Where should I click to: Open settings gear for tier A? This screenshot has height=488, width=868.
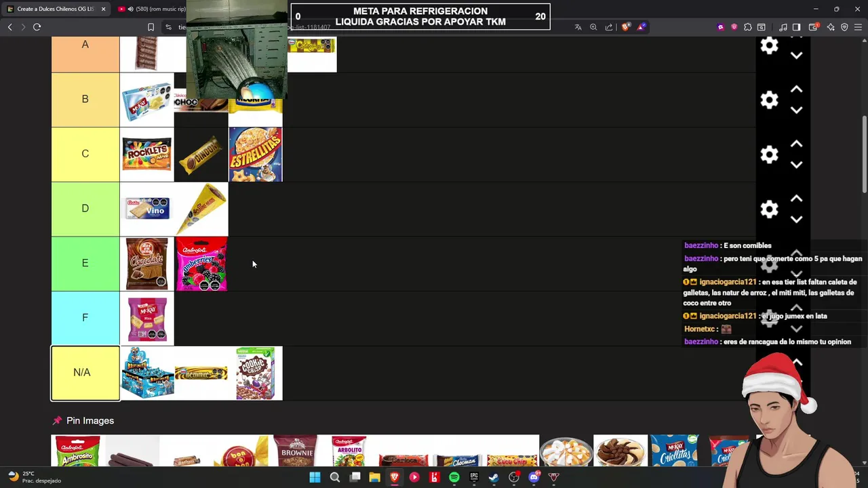click(769, 46)
